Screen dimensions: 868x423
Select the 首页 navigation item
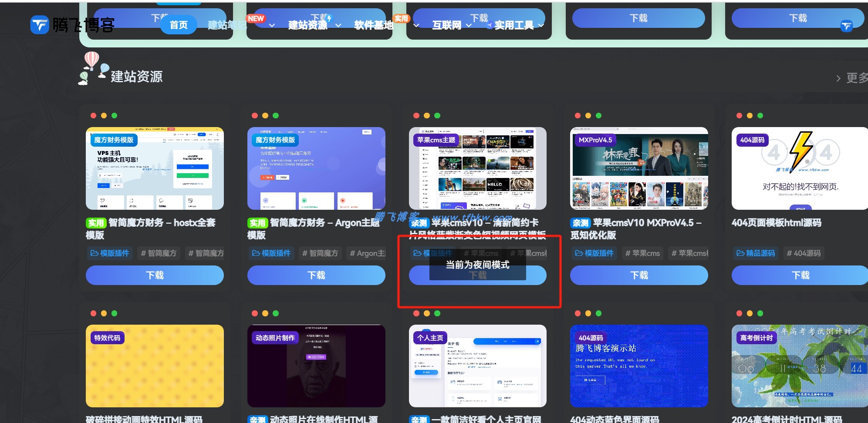coord(178,24)
